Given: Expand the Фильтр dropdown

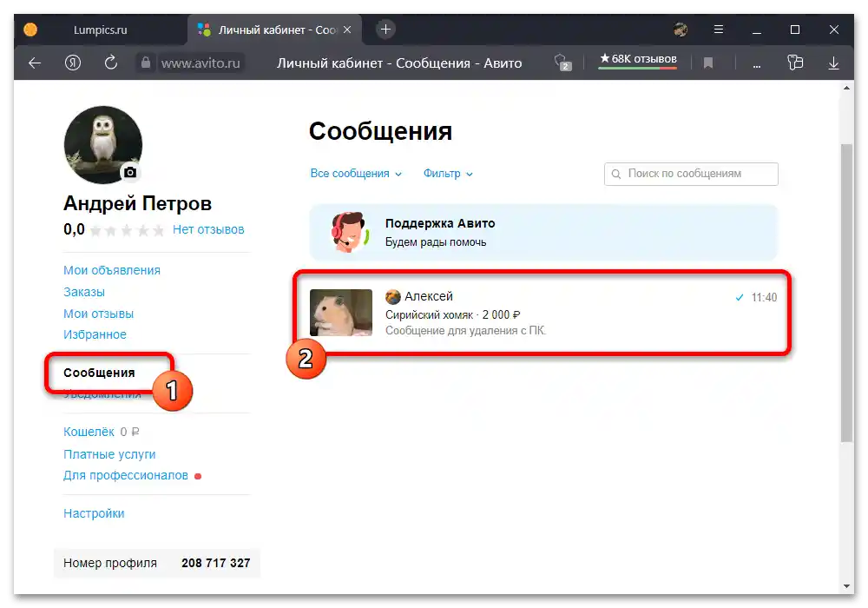Looking at the screenshot, I should point(448,174).
